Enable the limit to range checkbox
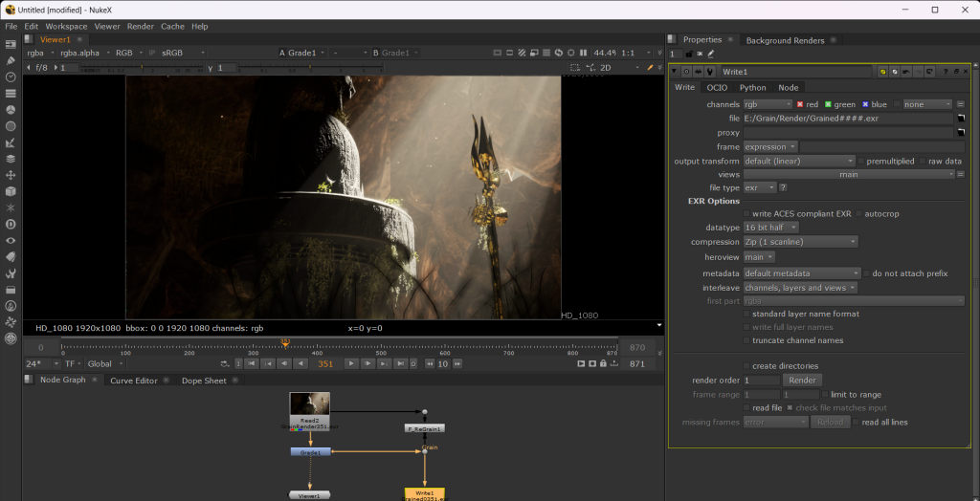The width and height of the screenshot is (980, 501). click(x=825, y=395)
